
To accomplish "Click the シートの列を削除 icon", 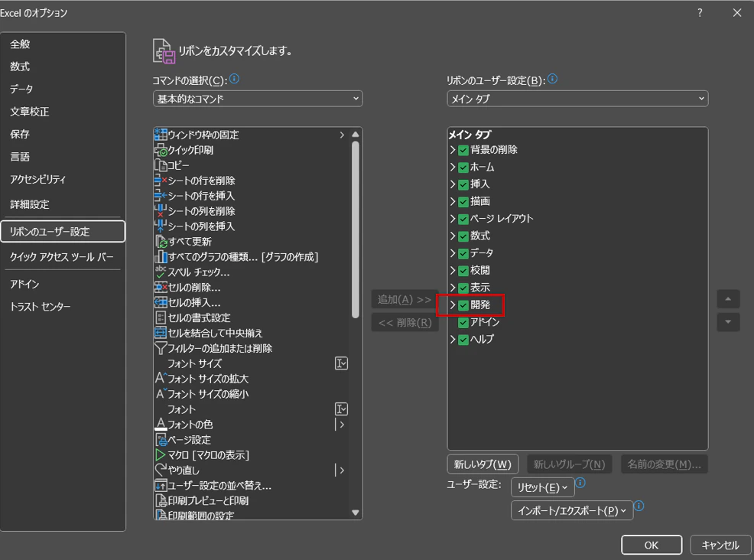I will (x=161, y=211).
